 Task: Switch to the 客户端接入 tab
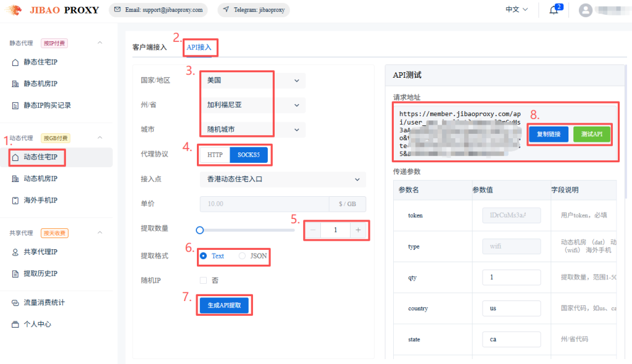150,48
